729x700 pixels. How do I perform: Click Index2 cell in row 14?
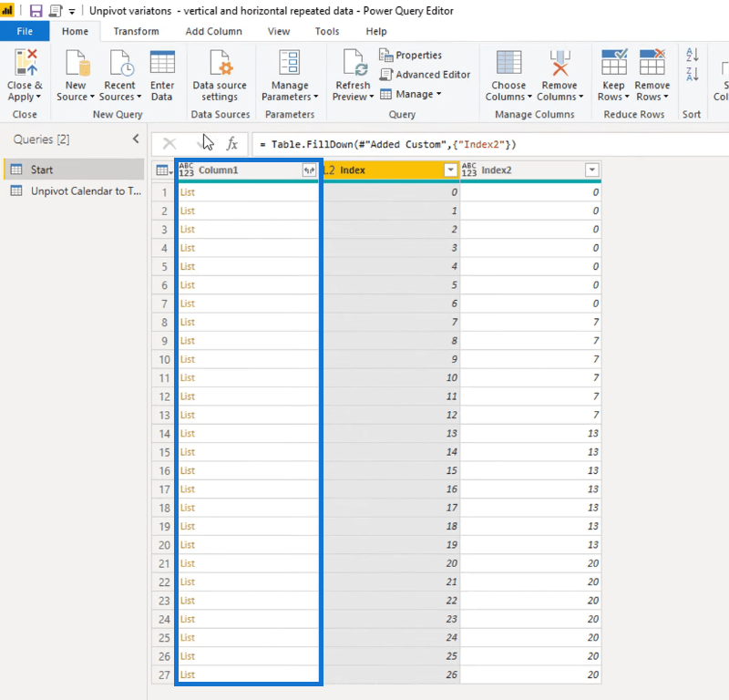[530, 434]
